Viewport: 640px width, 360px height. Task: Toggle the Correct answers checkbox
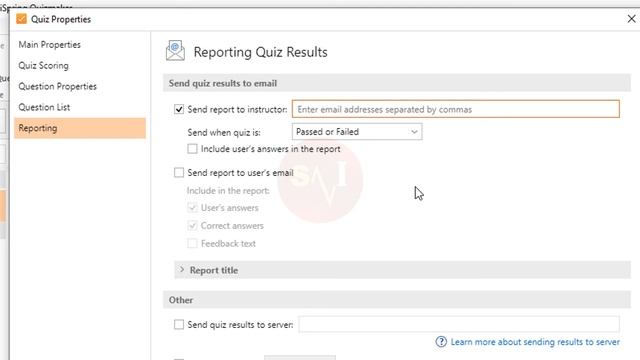[x=192, y=226]
